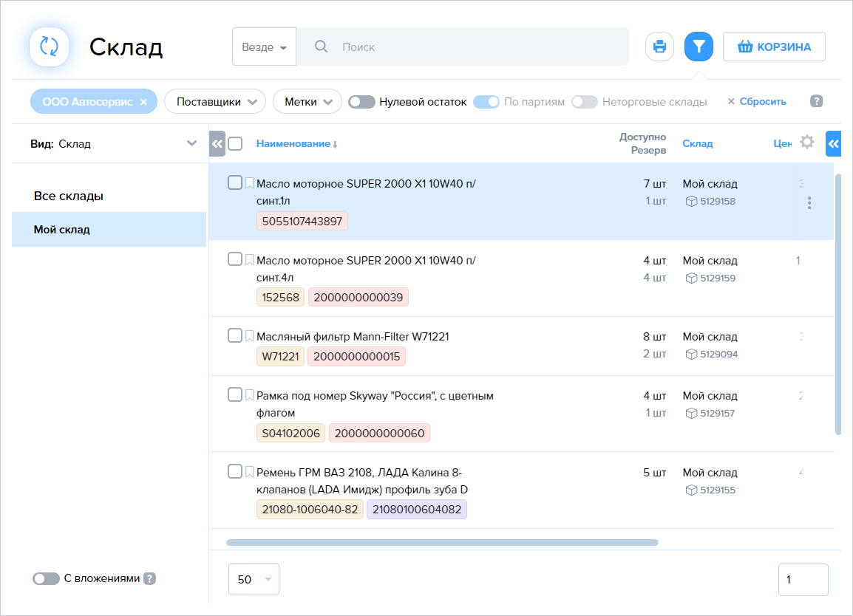Bookmark Масляный фильтр Mann-Filter item
The height and width of the screenshot is (616, 853).
249,336
